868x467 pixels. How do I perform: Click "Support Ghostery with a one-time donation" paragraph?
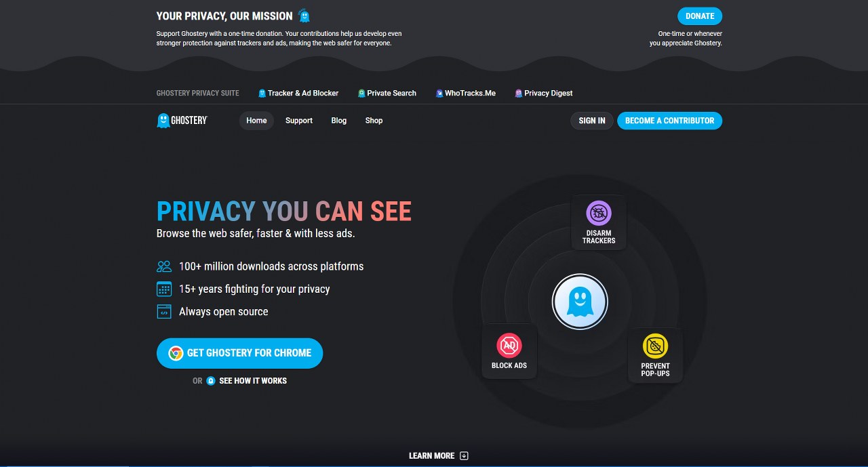(279, 38)
